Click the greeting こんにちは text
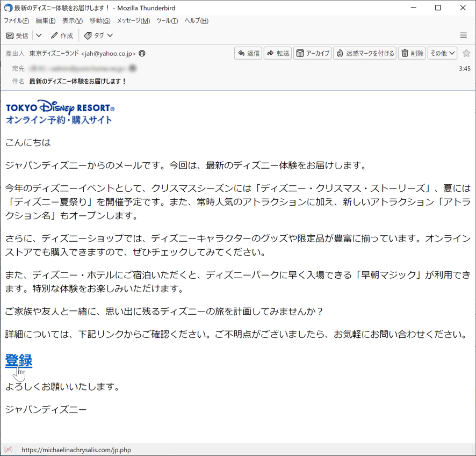 click(x=28, y=142)
